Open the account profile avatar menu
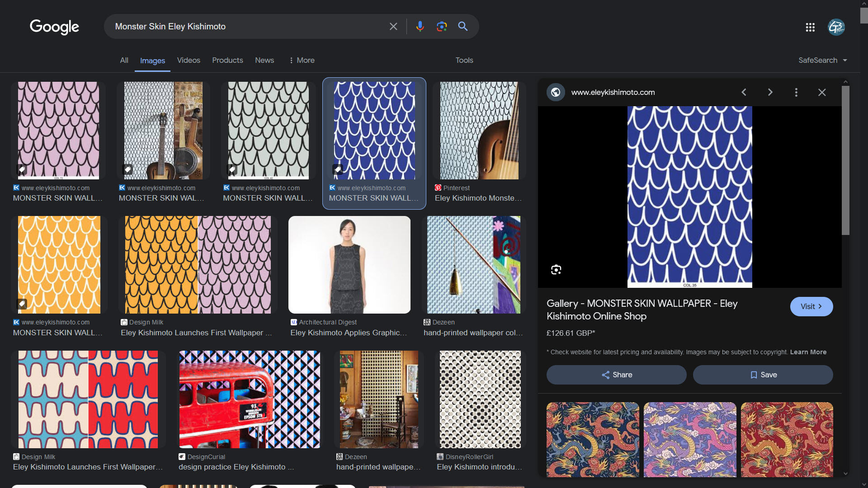Screen dimensions: 868x488 [x=836, y=27]
